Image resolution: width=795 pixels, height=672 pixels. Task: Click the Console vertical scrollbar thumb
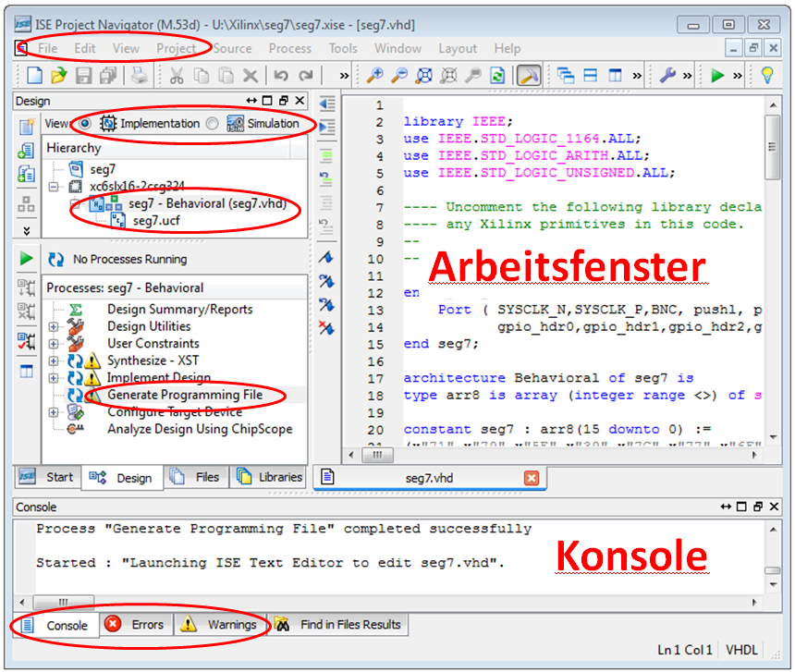(x=773, y=570)
